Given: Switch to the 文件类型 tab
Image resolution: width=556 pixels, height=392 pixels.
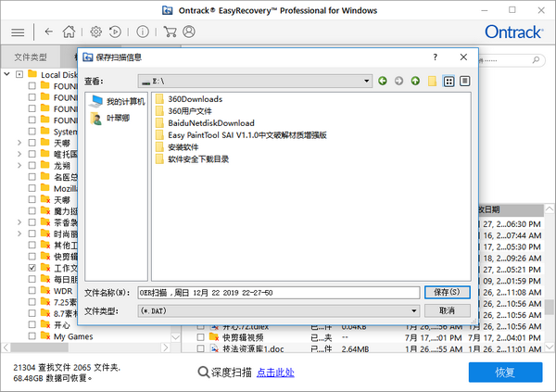Looking at the screenshot, I should (x=31, y=57).
